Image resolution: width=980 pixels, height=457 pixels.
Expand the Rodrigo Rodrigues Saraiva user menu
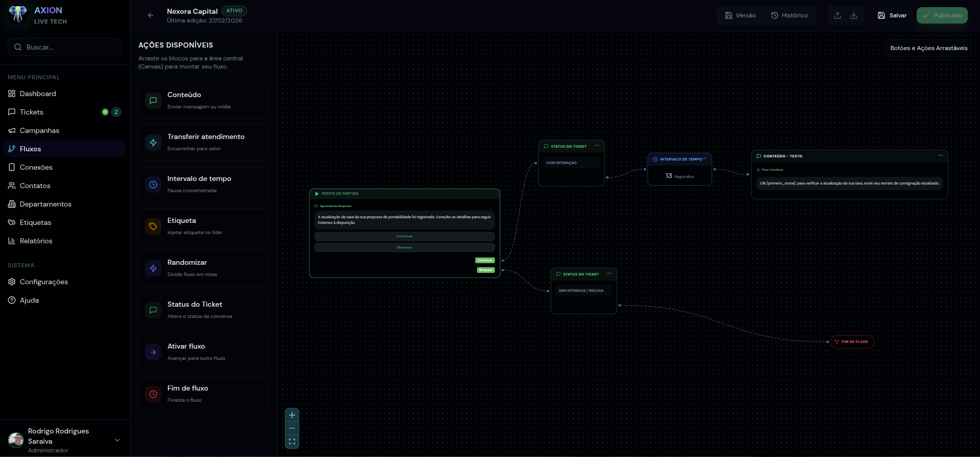(x=117, y=440)
